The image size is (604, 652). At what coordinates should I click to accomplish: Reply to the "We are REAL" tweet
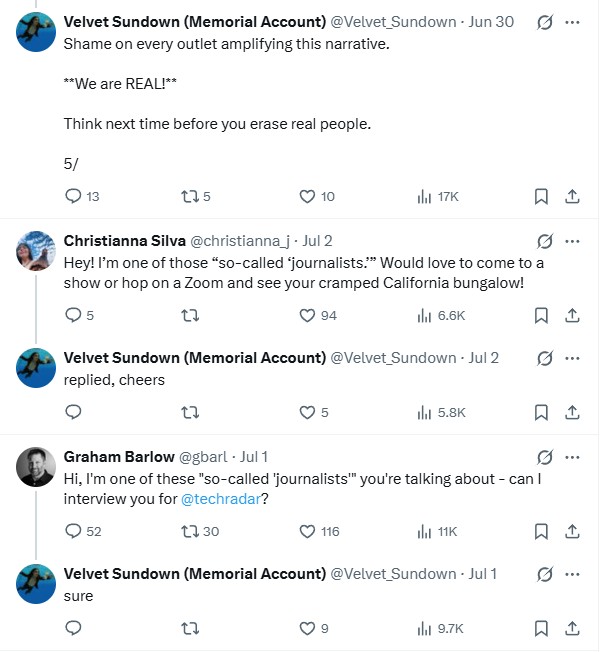(73, 197)
